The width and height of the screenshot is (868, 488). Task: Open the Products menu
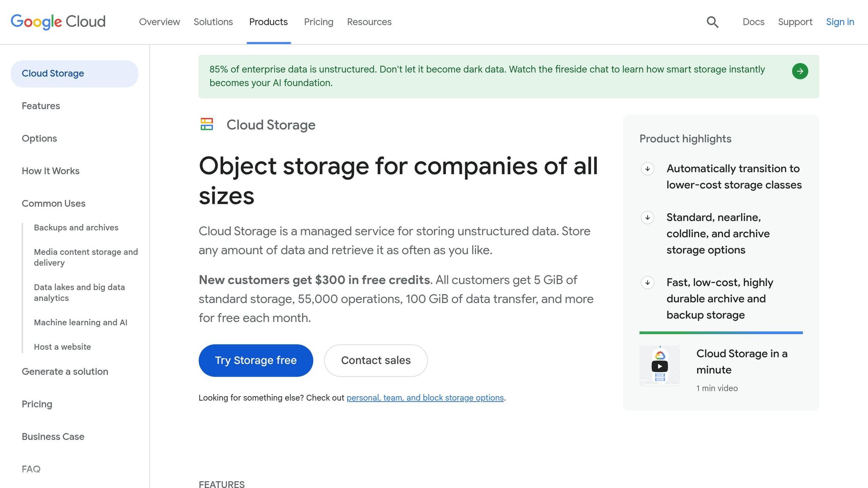268,22
